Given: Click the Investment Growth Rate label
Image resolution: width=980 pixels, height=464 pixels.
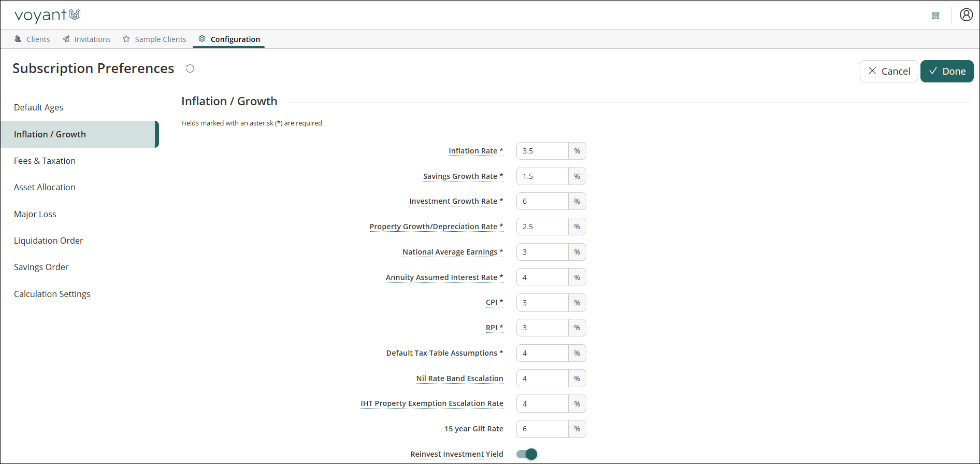Looking at the screenshot, I should (456, 201).
